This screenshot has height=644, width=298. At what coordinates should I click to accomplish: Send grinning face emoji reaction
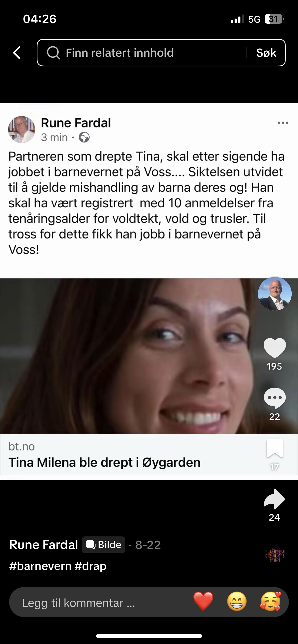[x=237, y=602]
